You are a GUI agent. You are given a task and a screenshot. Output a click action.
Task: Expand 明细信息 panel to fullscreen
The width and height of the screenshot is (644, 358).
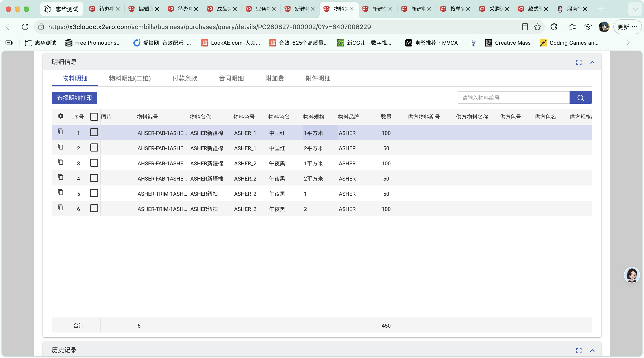pyautogui.click(x=579, y=62)
